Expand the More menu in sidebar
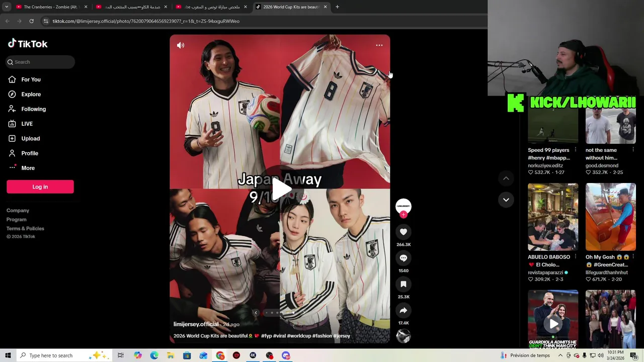 click(28, 168)
